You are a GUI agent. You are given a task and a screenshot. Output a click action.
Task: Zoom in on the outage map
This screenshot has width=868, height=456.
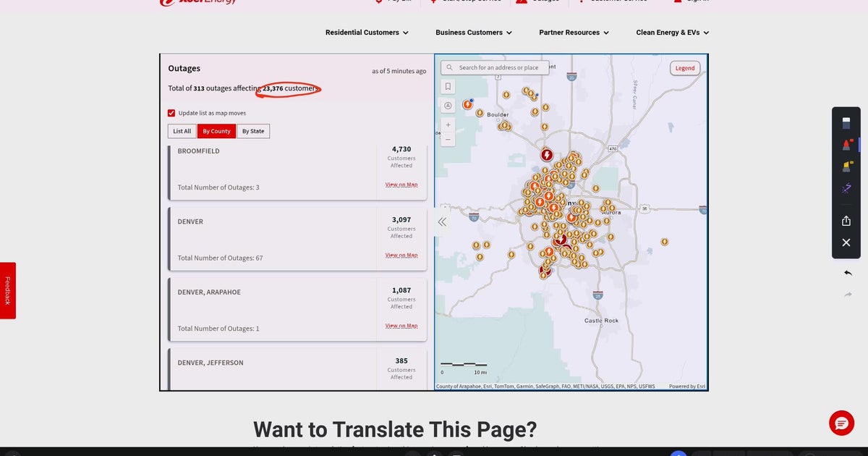(x=448, y=124)
